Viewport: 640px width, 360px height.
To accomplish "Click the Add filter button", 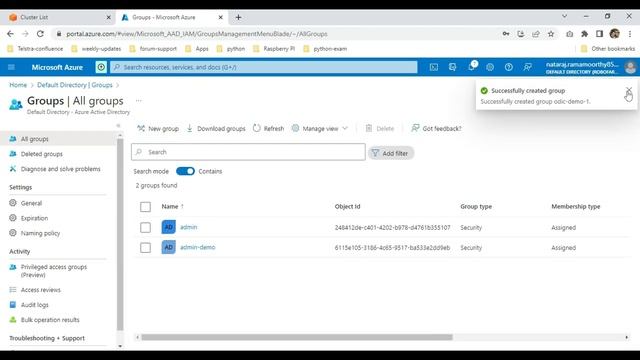I will tap(391, 153).
